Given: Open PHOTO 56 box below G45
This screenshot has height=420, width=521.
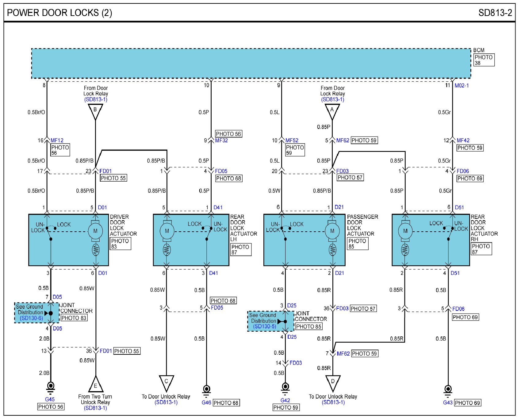Looking at the screenshot, I should pyautogui.click(x=51, y=407).
